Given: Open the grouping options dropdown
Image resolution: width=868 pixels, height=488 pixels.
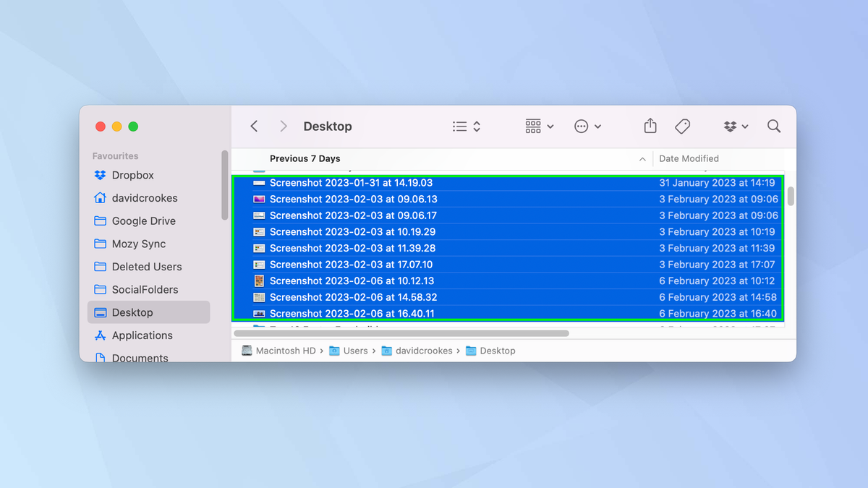Looking at the screenshot, I should click(538, 126).
